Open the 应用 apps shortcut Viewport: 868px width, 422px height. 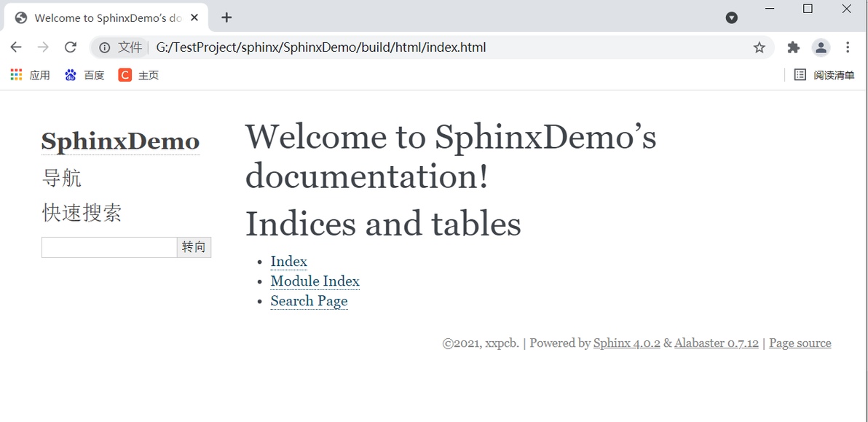click(31, 75)
